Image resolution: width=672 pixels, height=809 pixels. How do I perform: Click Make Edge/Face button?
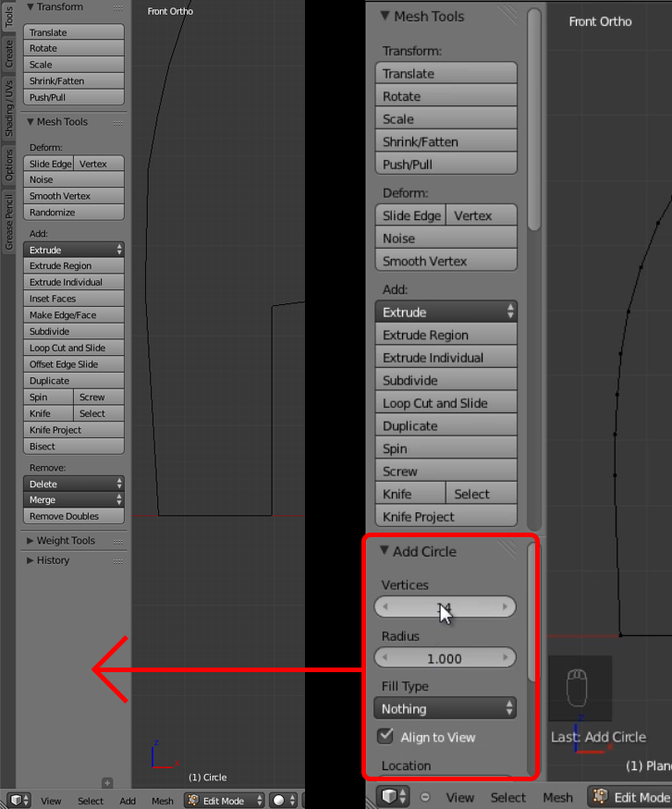(x=74, y=315)
